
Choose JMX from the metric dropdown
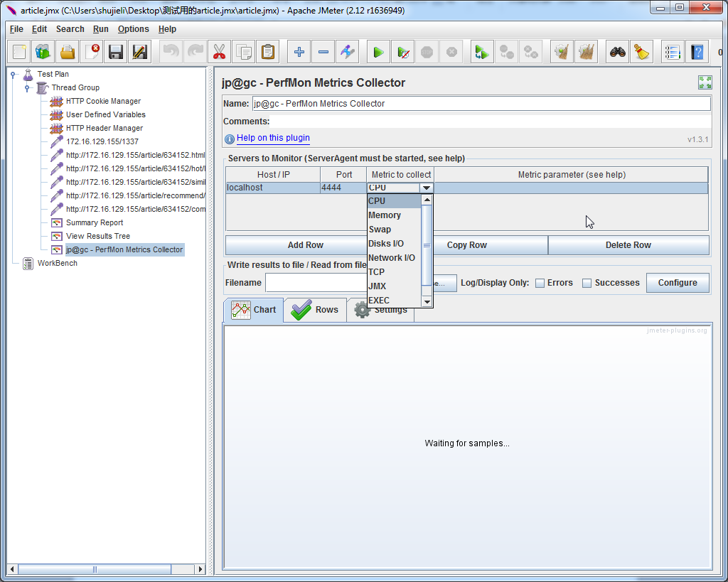(x=394, y=286)
